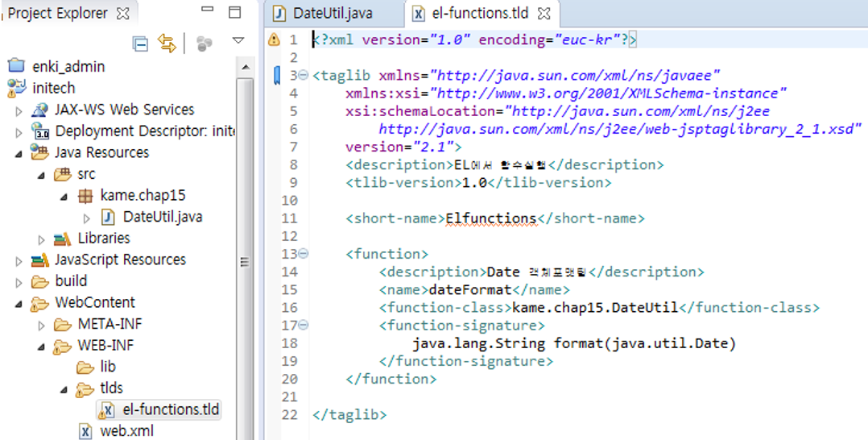Collapse the tlds folder node
868x440 pixels.
[x=64, y=390]
